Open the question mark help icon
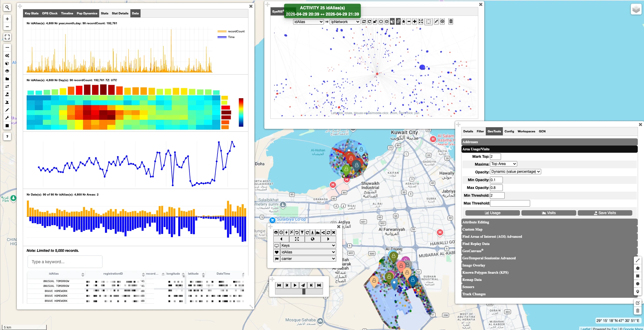This screenshot has width=644, height=330. pyautogui.click(x=7, y=137)
